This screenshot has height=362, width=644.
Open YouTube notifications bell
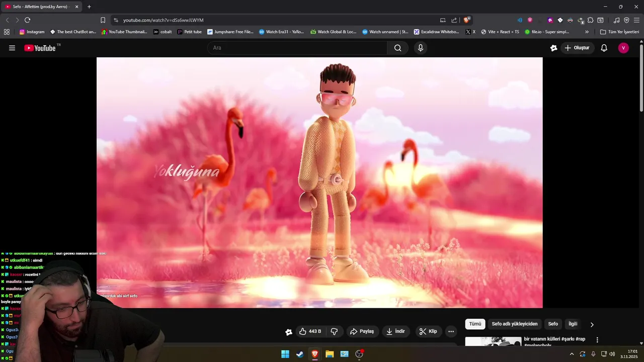click(604, 48)
